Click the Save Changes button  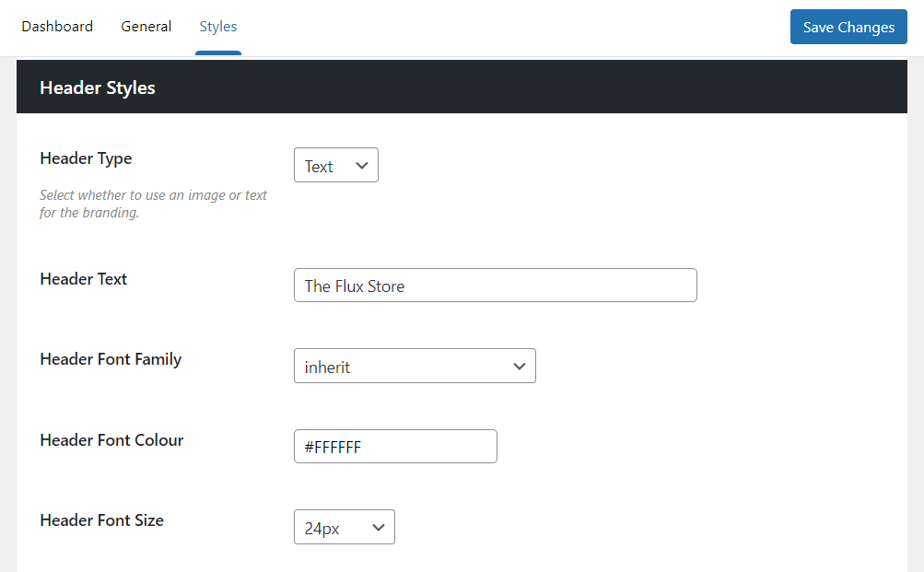point(848,28)
